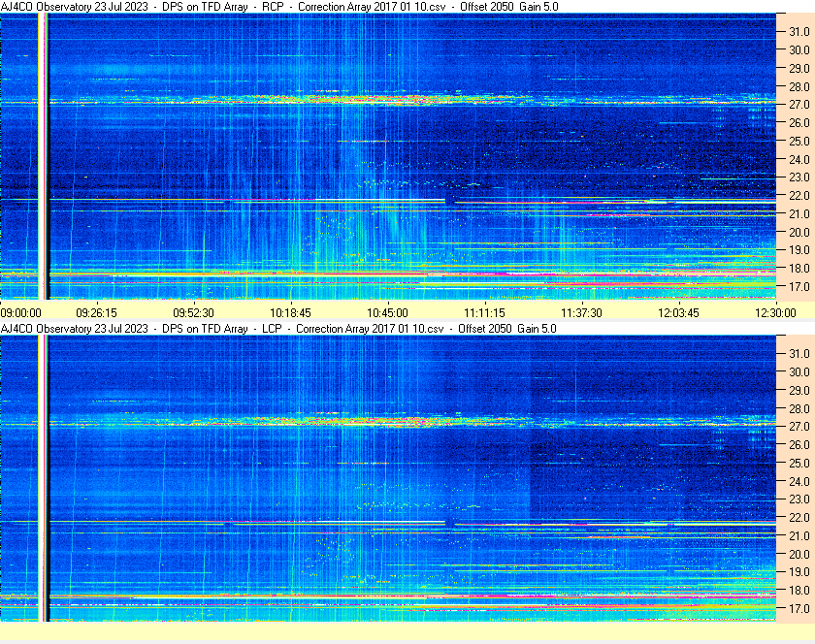Select the 27.0 frequency label in RCP panel
Screen dimensions: 815x644
click(799, 104)
